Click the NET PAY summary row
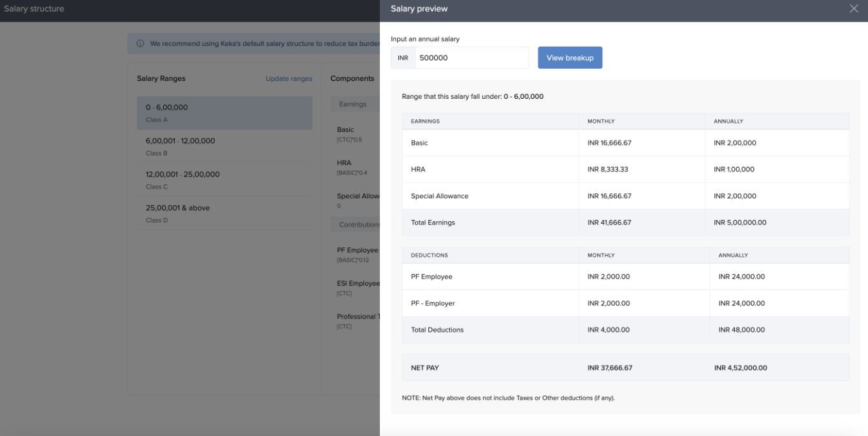 click(x=625, y=368)
